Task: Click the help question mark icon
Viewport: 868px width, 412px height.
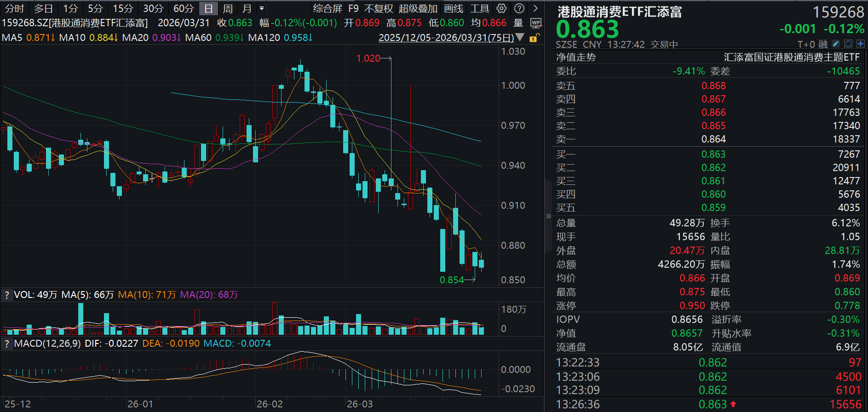Action: tap(519, 8)
